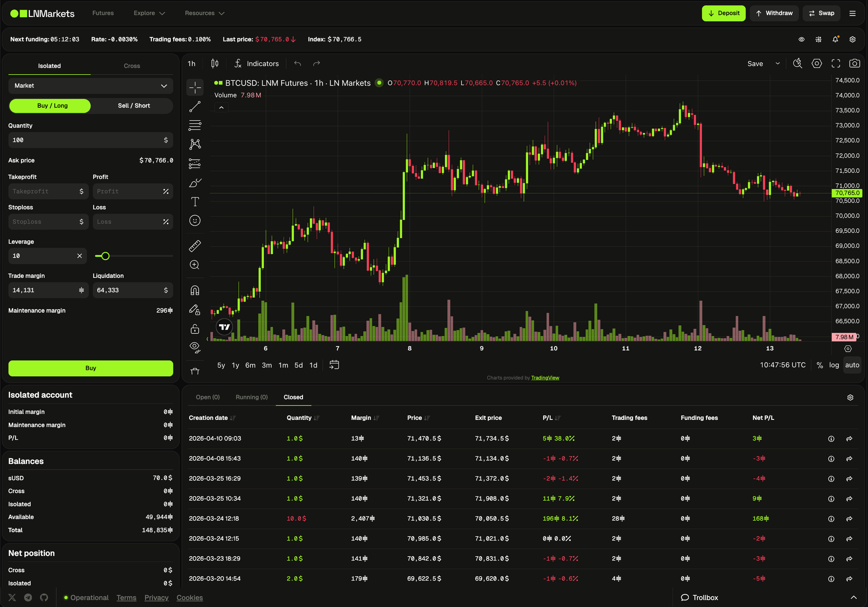Collapse the chart legend chevron
This screenshot has width=868, height=607.
[x=221, y=108]
